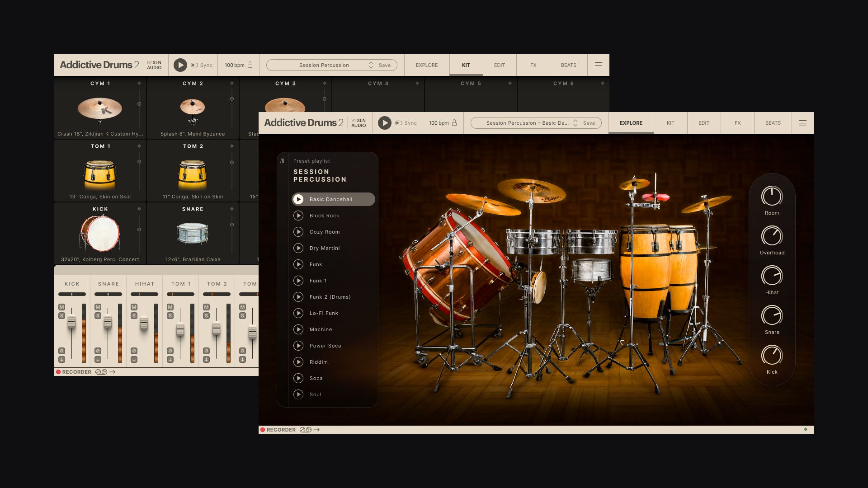Viewport: 868px width, 488px height.
Task: Open KICK slot options diamond
Action: 139,209
